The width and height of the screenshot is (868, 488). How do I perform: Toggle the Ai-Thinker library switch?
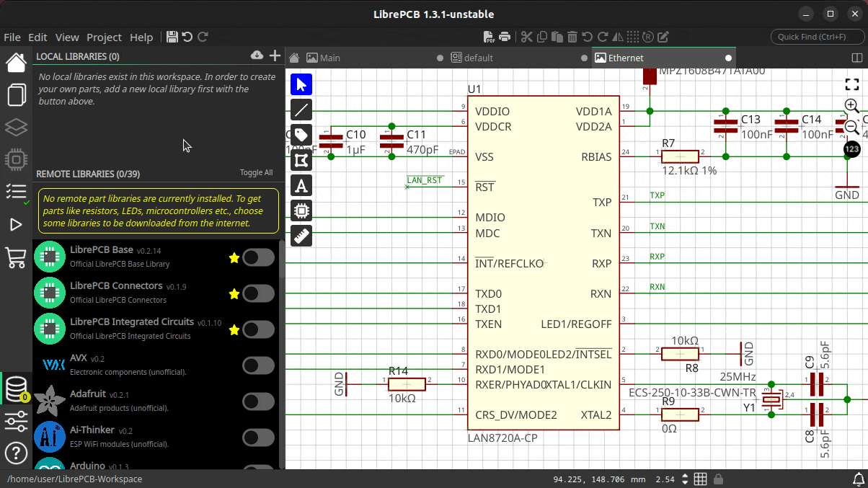258,438
